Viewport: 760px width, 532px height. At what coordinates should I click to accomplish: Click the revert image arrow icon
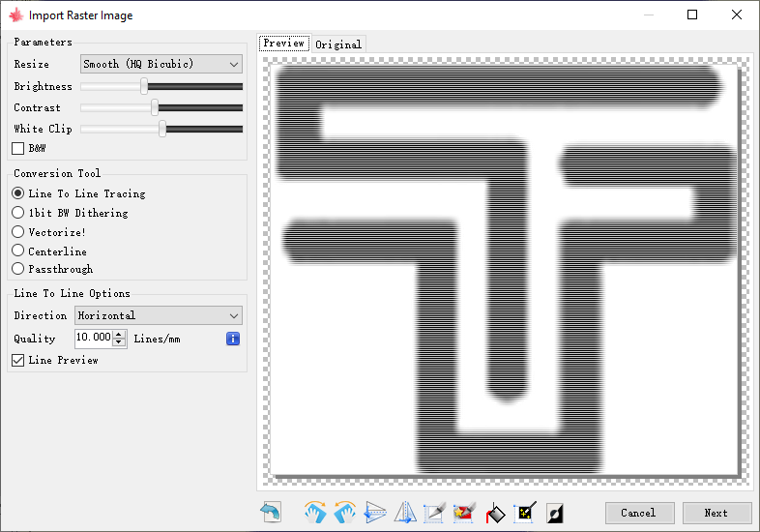click(x=271, y=512)
